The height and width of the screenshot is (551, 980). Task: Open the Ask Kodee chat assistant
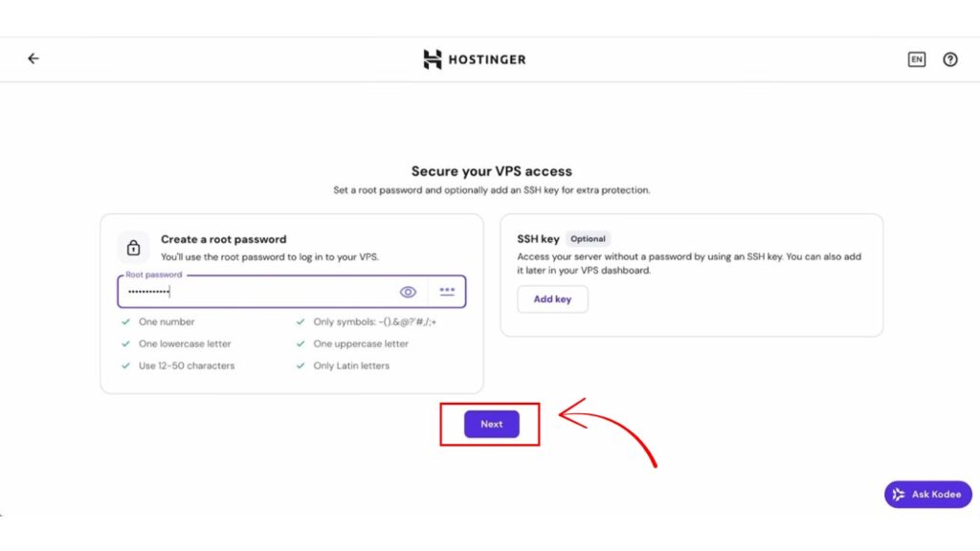click(x=928, y=495)
